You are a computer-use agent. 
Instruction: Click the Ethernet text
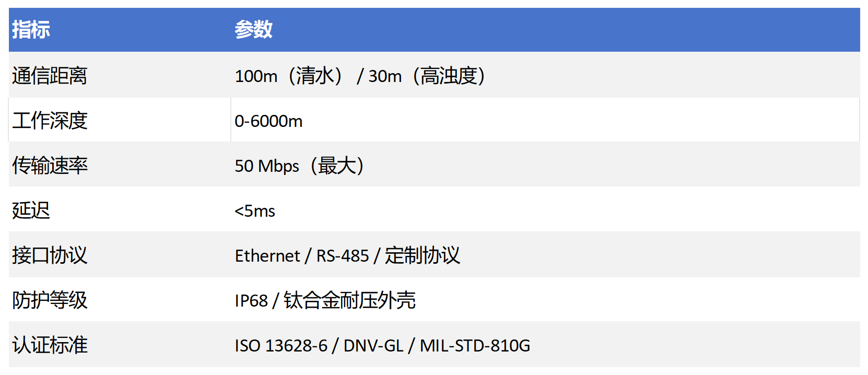click(x=267, y=256)
